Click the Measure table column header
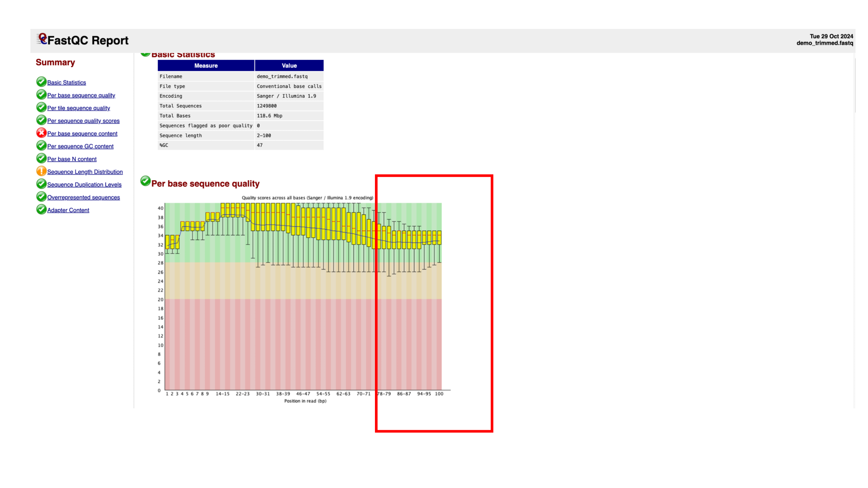The width and height of the screenshot is (868, 488). [x=206, y=66]
